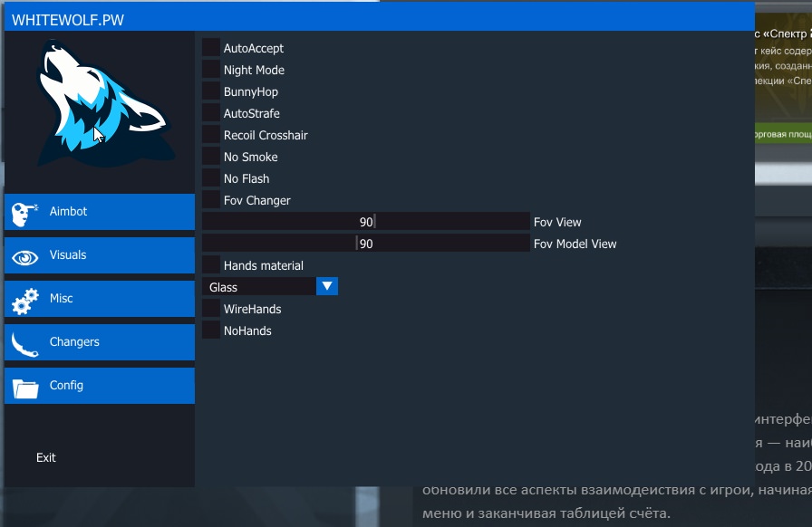Click the Fov Model View label

575,244
